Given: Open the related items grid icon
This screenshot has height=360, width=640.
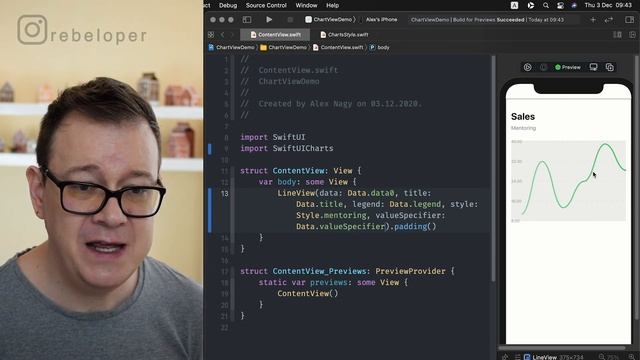Looking at the screenshot, I should point(211,35).
